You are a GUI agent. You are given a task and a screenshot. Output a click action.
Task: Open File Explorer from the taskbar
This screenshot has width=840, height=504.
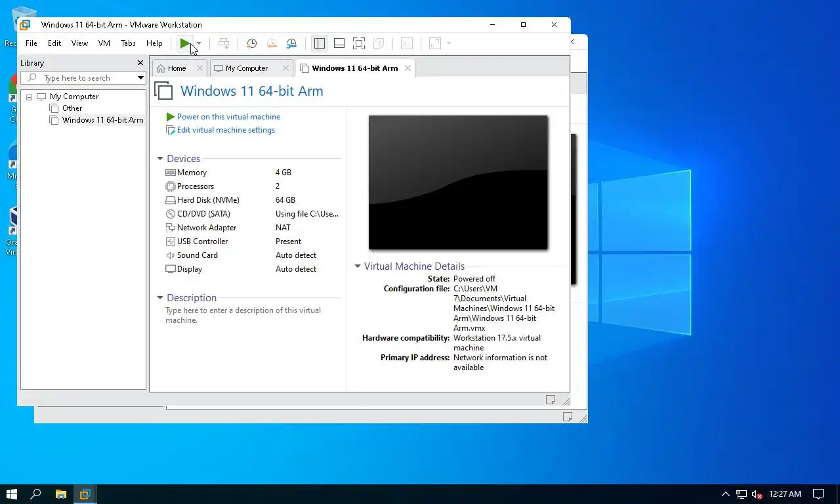click(60, 494)
